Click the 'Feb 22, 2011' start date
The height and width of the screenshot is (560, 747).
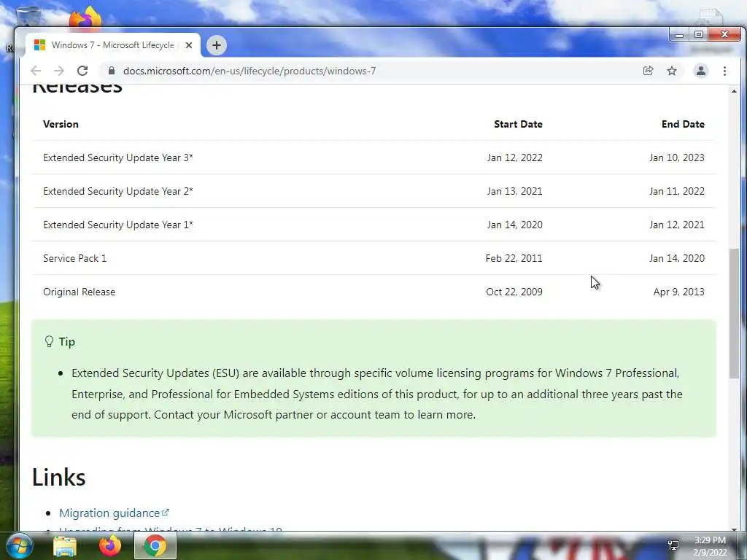pyautogui.click(x=514, y=258)
